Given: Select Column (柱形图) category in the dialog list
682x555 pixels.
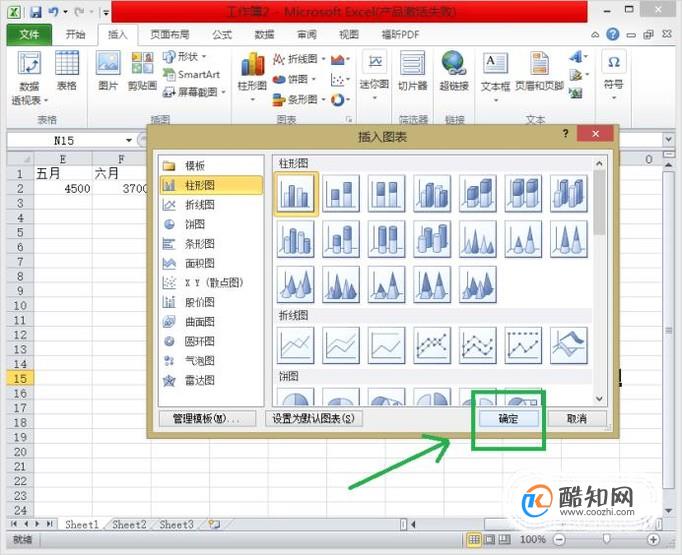Looking at the screenshot, I should [211, 185].
